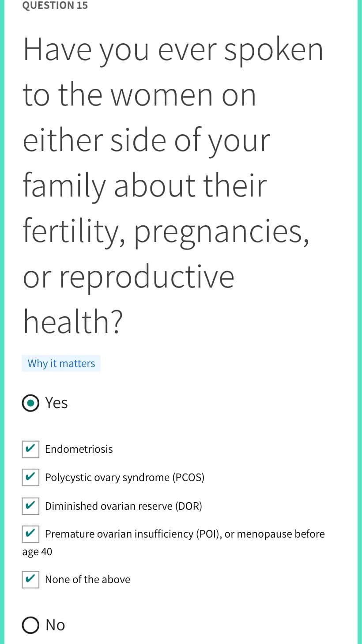Click the "Yes" option label text
362x644 pixels.
(57, 403)
